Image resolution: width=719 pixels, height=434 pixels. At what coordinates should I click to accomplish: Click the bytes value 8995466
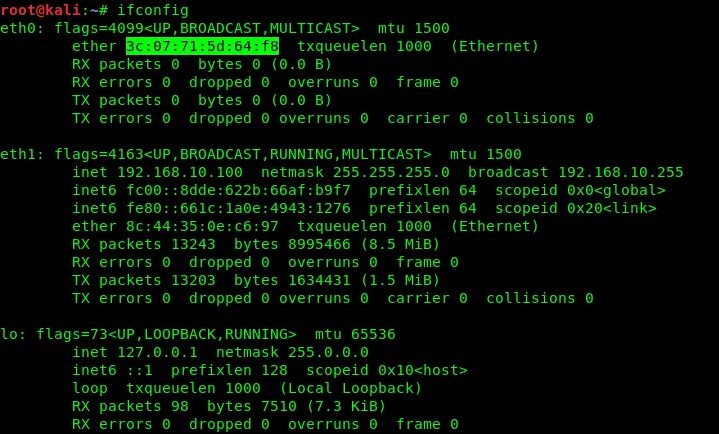pos(319,244)
